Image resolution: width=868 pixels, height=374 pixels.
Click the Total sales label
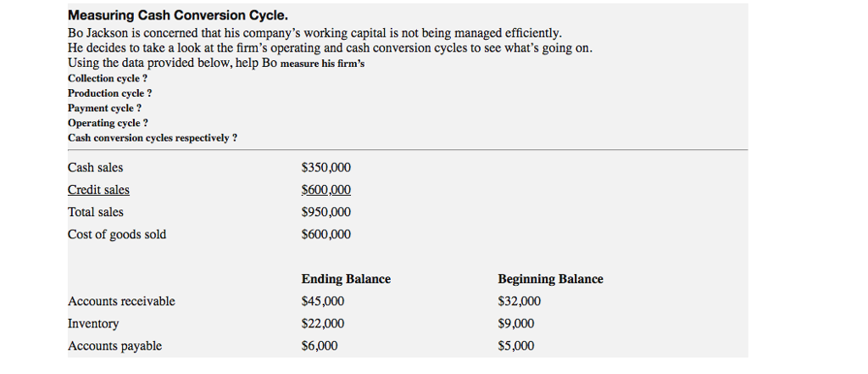click(x=96, y=212)
